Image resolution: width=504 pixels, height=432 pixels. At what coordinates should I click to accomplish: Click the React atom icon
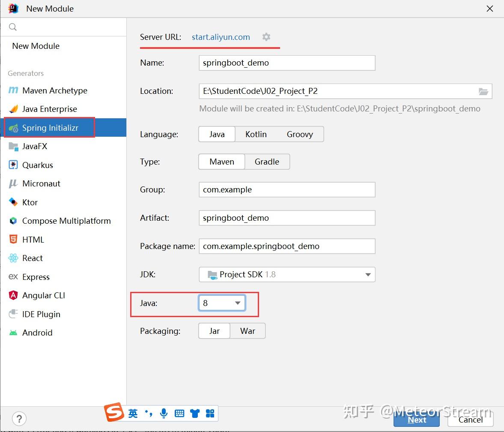(x=13, y=258)
